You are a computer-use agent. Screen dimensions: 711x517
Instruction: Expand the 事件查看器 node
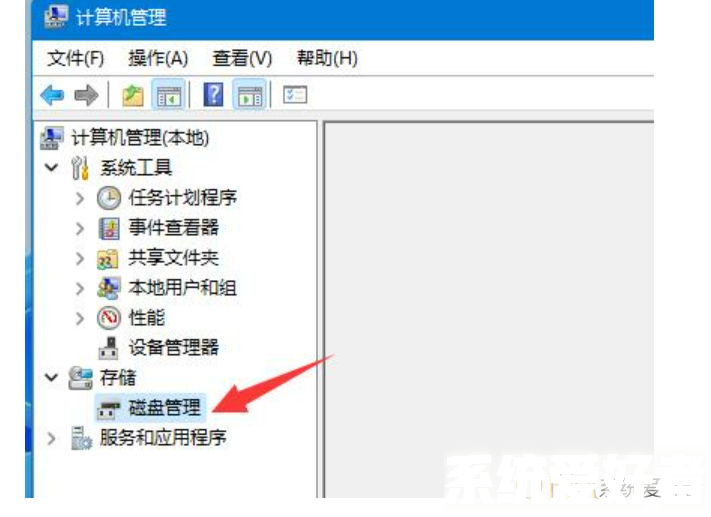tap(80, 228)
